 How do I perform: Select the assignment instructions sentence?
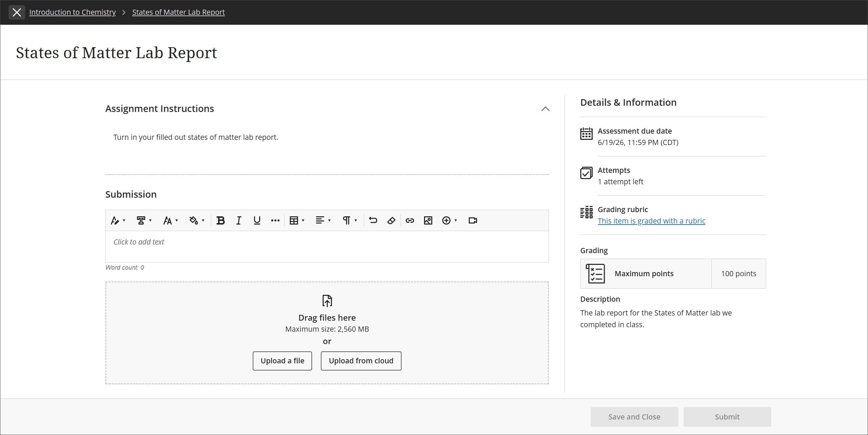195,137
